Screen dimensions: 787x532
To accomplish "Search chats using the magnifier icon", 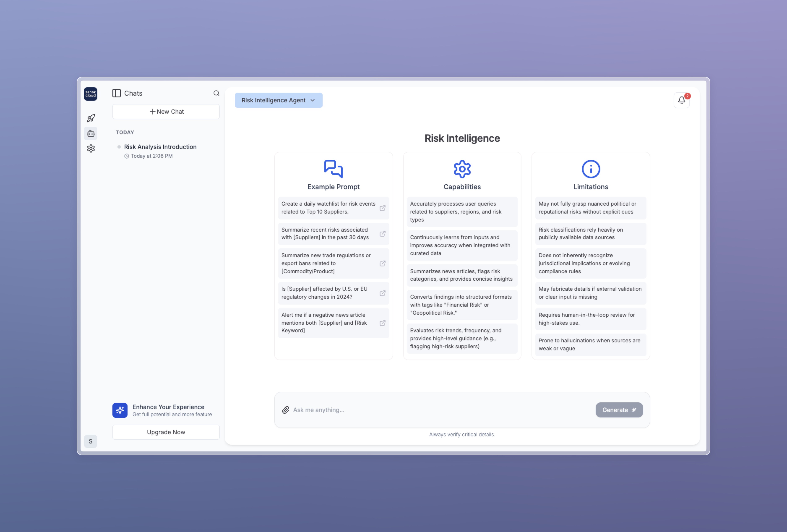I will tap(216, 93).
